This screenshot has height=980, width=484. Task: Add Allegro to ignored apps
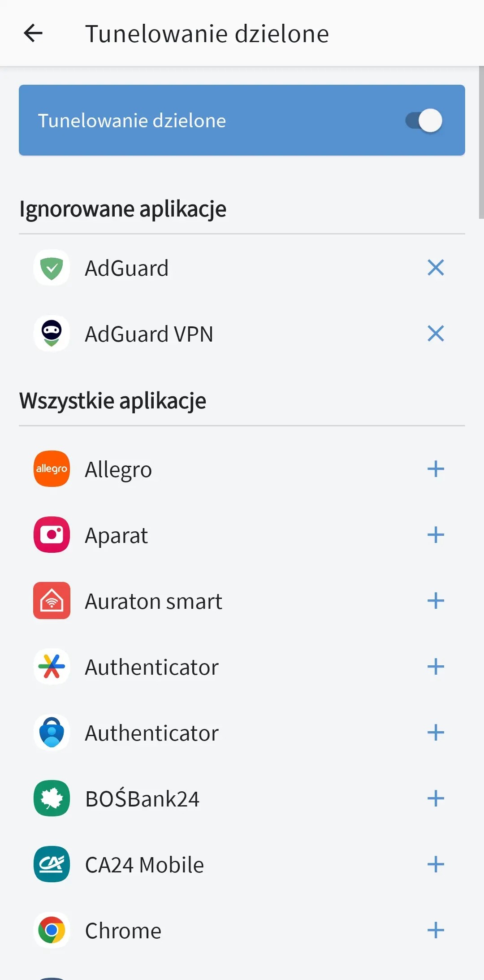tap(436, 469)
